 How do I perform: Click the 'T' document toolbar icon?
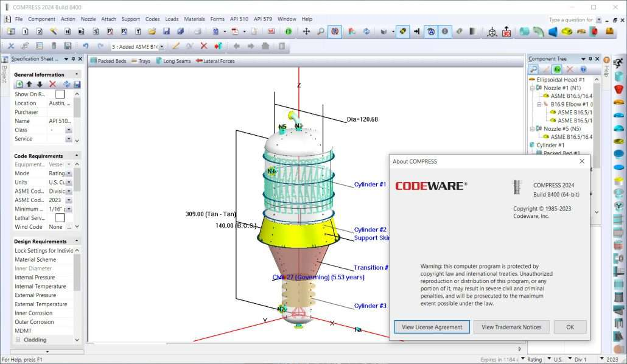[138, 31]
